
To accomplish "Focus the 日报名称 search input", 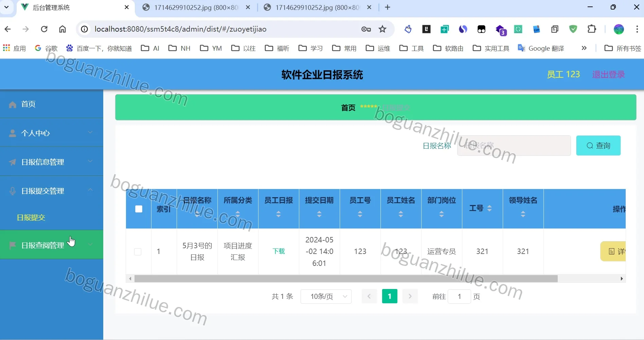I will 514,146.
